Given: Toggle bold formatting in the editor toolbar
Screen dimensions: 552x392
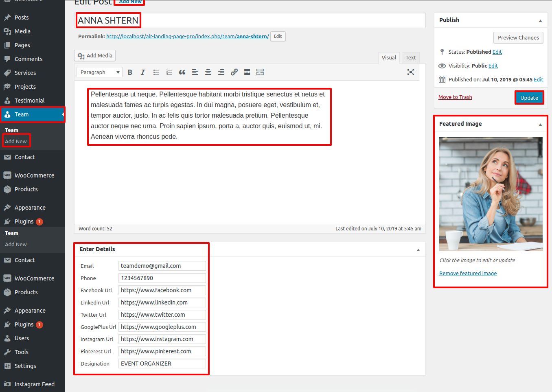Looking at the screenshot, I should [130, 72].
